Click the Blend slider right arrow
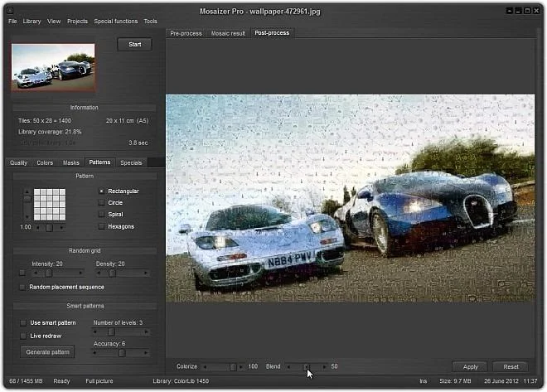 tap(324, 367)
